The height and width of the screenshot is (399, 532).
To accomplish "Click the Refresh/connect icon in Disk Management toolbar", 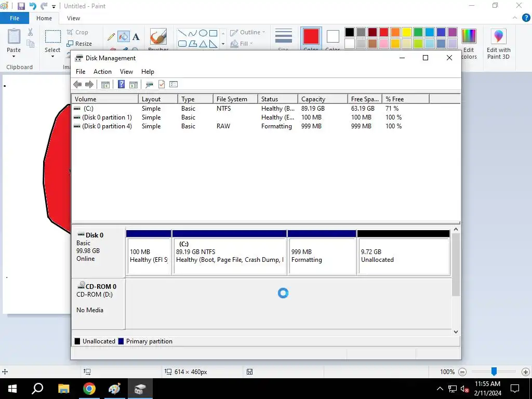I will pos(149,85).
